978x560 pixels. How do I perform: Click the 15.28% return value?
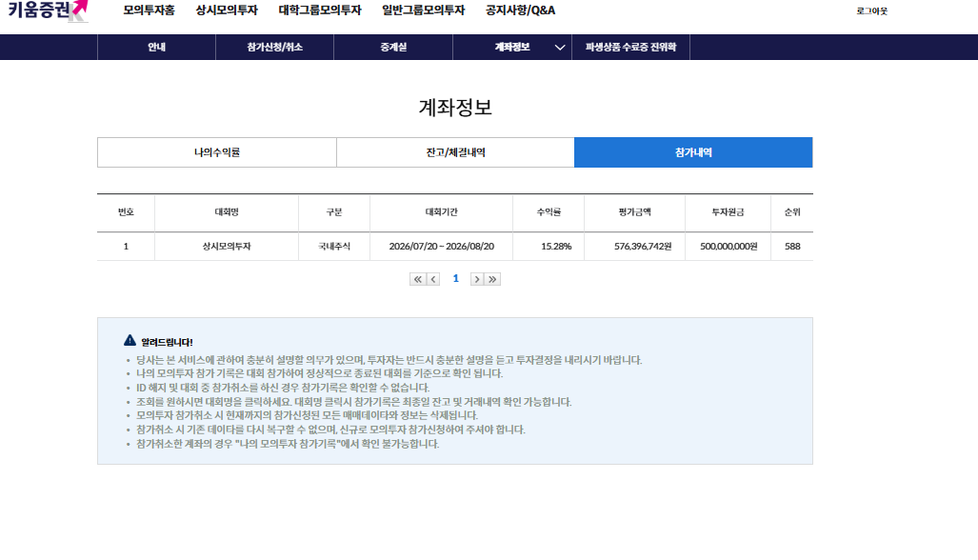pos(556,247)
